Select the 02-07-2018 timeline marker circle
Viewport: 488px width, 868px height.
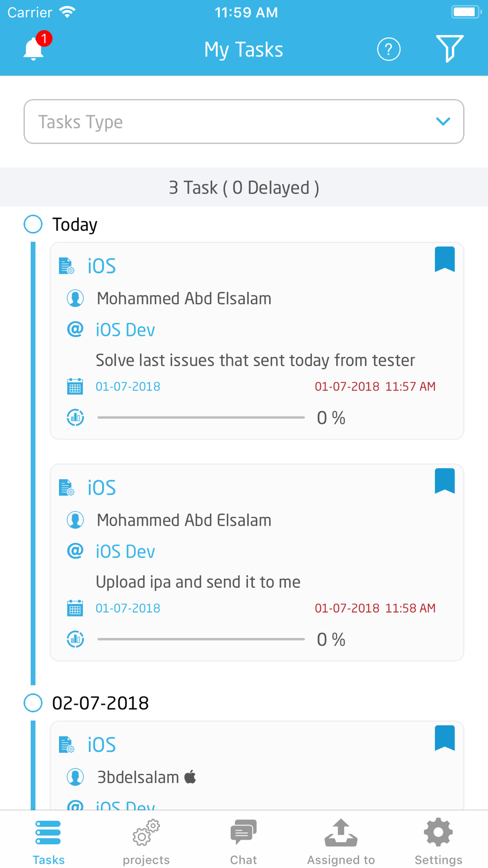(33, 703)
